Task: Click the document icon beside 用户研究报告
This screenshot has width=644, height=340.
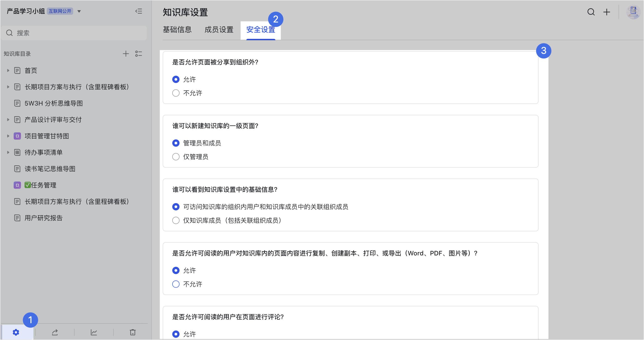Action: [17, 218]
